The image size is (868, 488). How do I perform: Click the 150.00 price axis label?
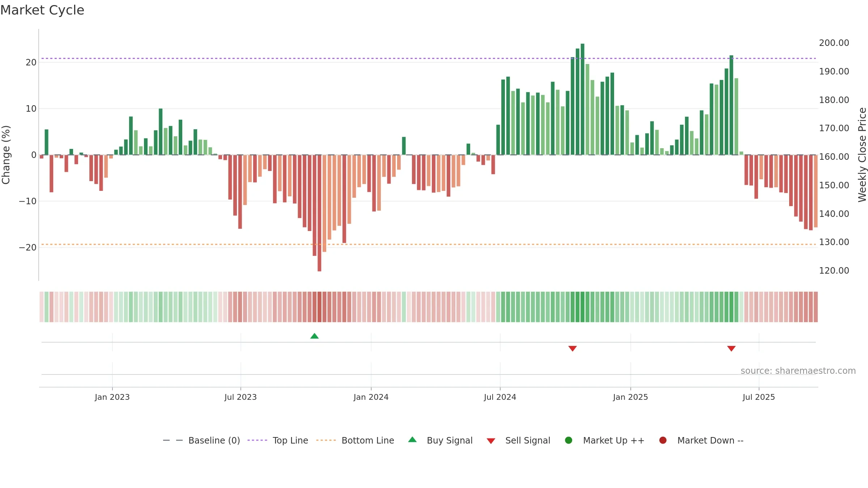(x=834, y=185)
